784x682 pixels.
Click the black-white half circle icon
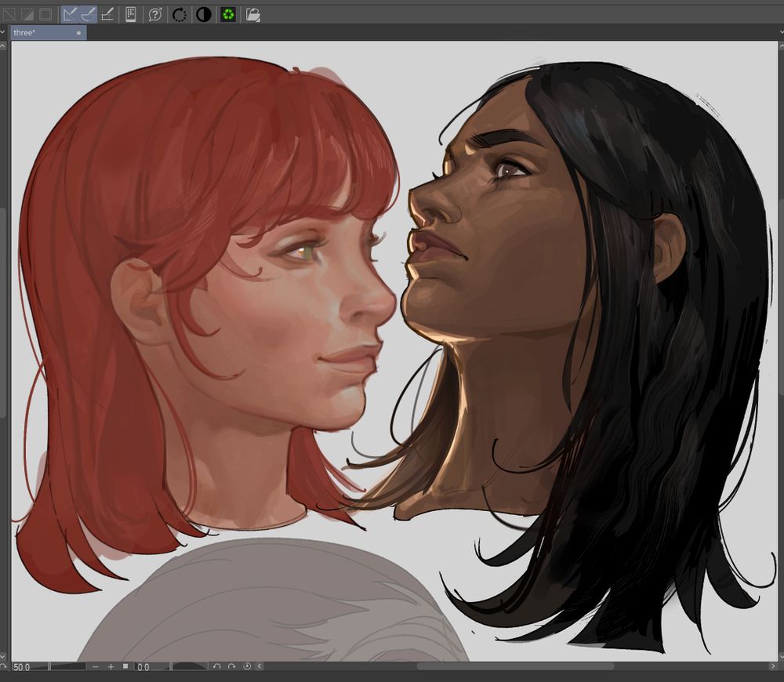204,14
